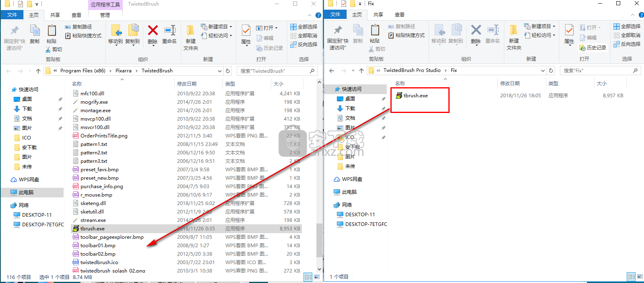
Task: Open Easy access (轻松访问) dropdown in Fix window
Action: click(x=540, y=35)
